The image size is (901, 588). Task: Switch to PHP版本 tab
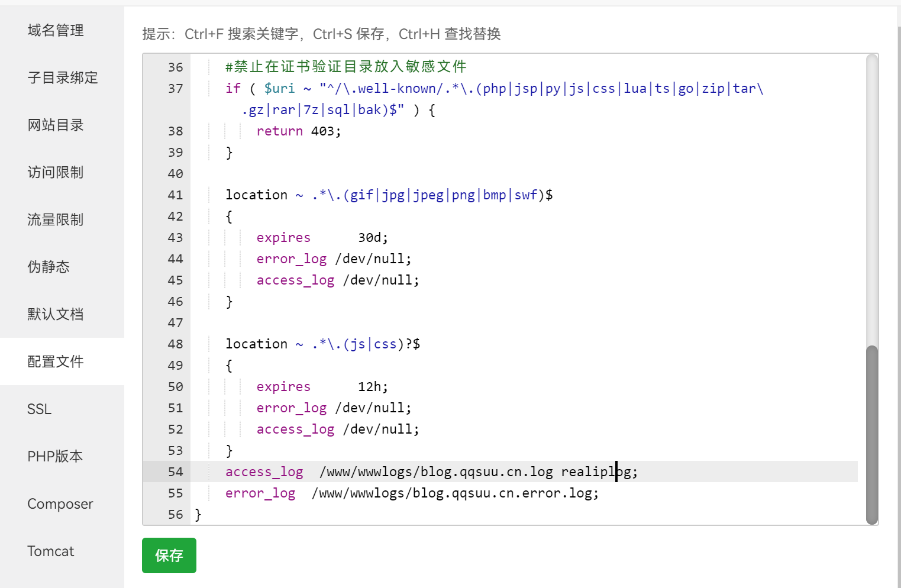pyautogui.click(x=55, y=456)
